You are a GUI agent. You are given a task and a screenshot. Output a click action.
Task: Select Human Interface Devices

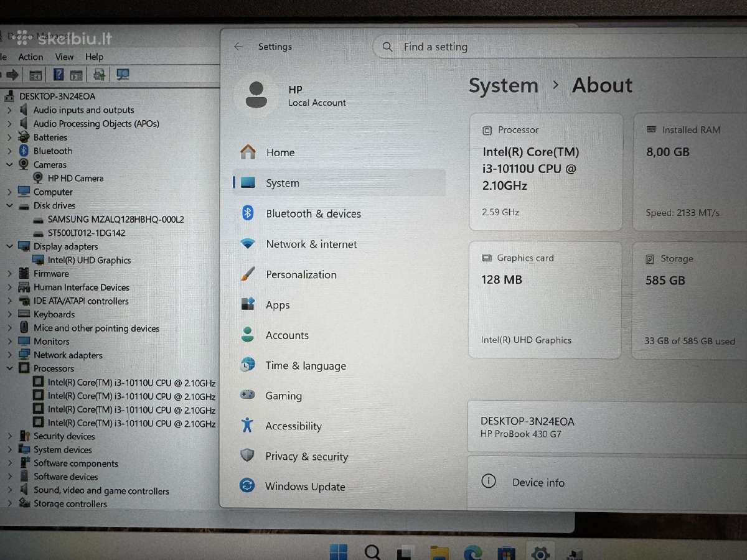[81, 287]
